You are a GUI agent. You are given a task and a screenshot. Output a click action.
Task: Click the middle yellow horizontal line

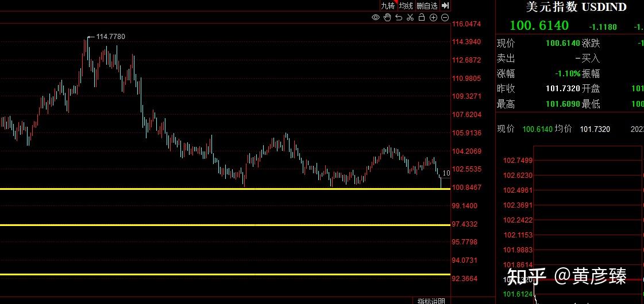coord(225,225)
